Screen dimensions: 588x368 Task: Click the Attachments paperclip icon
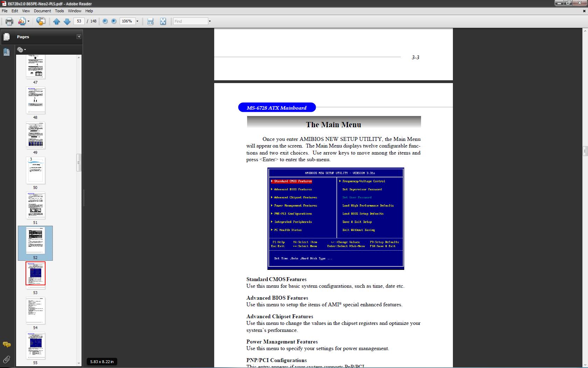point(6,360)
